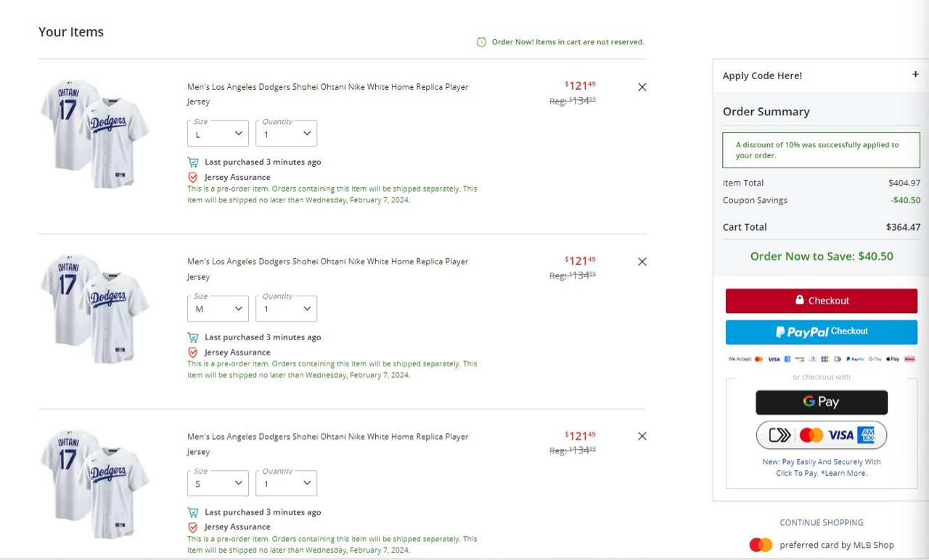
Task: Click cart icon beside Last purchased, size L item
Action: point(193,162)
